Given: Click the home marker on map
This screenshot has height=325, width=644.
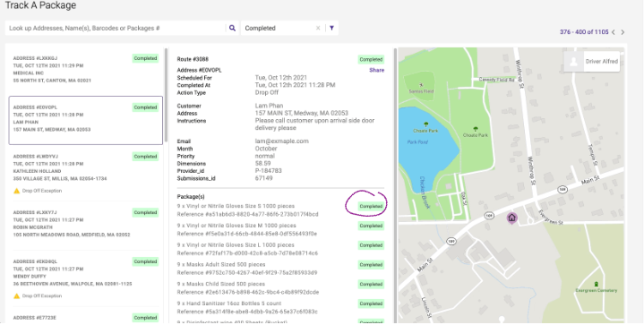Looking at the screenshot, I should (x=511, y=218).
